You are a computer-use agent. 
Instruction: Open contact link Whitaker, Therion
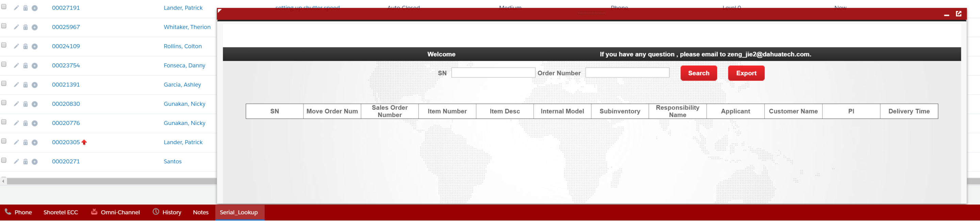point(187,27)
